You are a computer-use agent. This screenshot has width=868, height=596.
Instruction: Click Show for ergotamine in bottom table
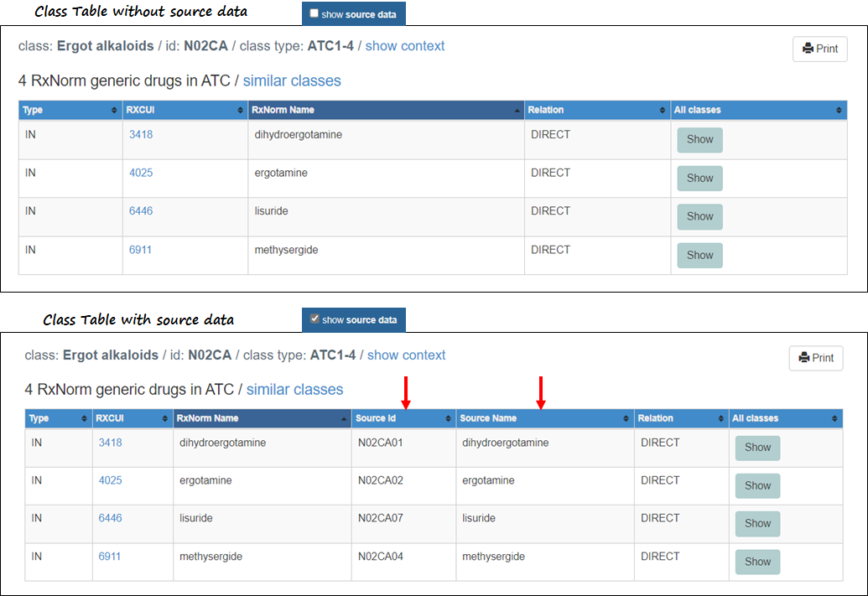click(757, 485)
